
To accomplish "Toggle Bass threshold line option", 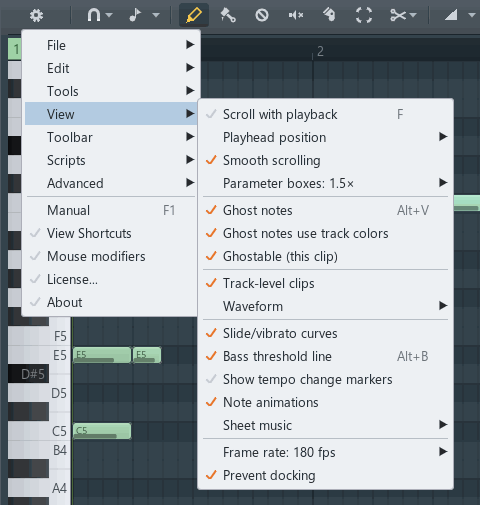I will point(326,356).
